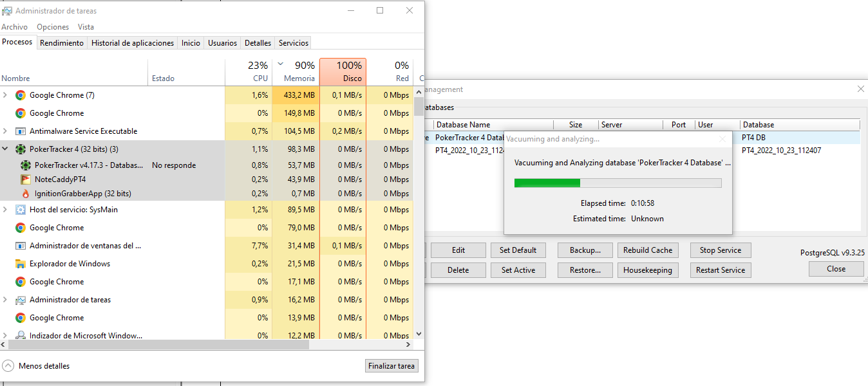The width and height of the screenshot is (868, 386).
Task: Click the Finalizar tarea button
Action: click(x=392, y=366)
